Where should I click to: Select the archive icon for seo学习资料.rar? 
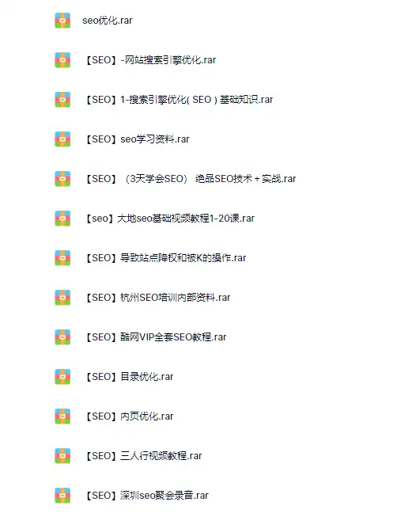[62, 139]
